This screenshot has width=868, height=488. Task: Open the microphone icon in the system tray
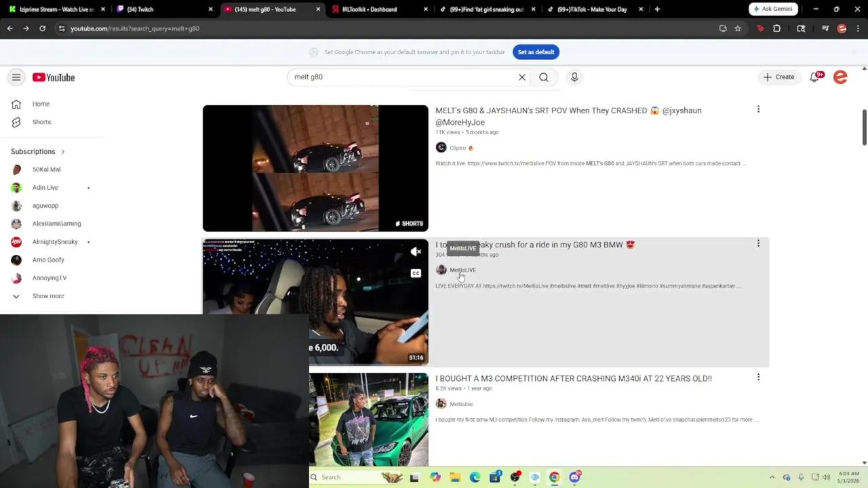tap(802, 477)
